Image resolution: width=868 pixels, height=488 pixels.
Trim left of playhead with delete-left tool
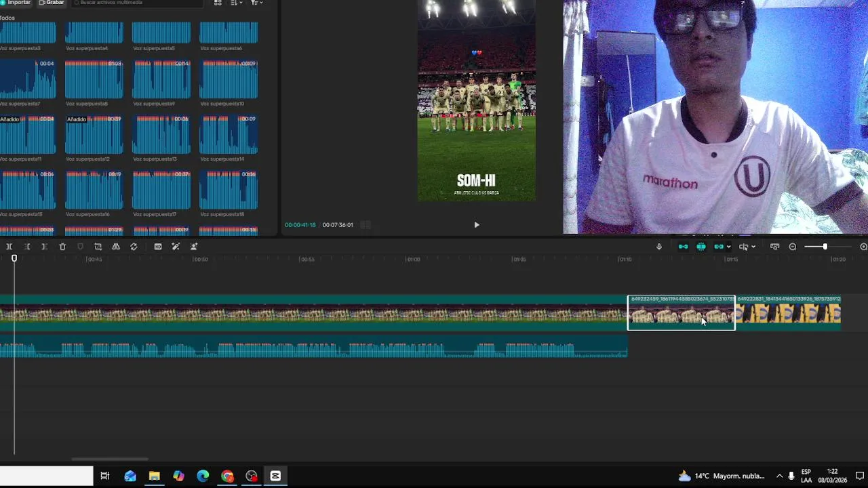click(x=26, y=247)
